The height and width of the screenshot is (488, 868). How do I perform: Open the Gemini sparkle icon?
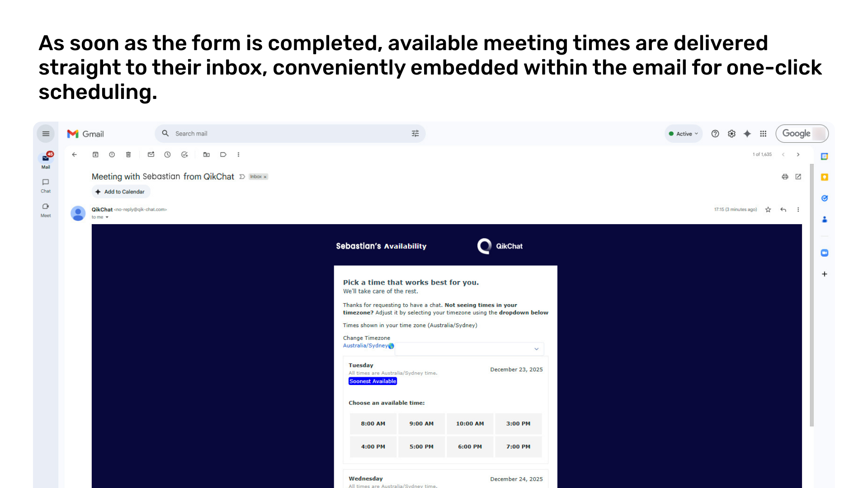pos(747,134)
